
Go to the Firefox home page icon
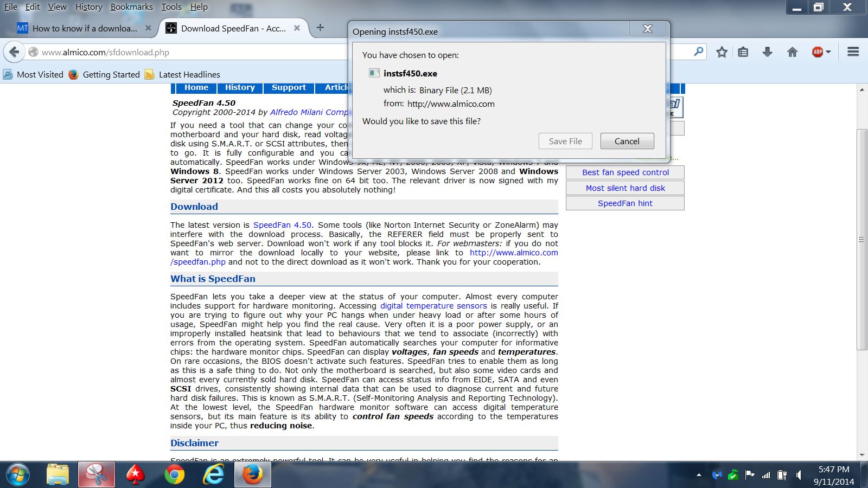[792, 52]
